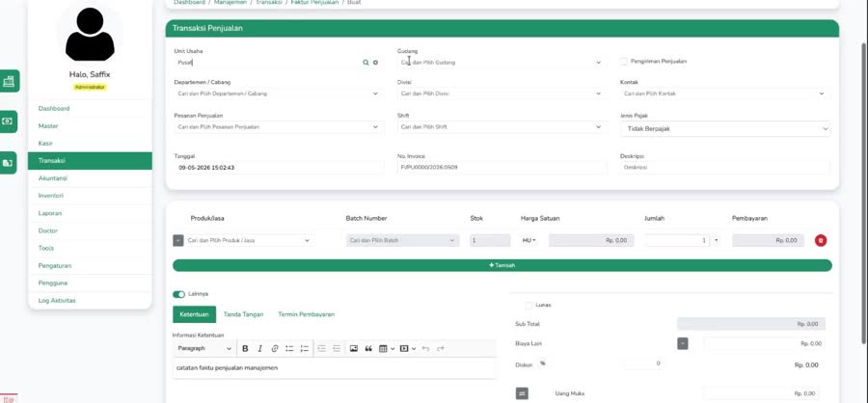Open the Departemen / Cabang dropdown
The height and width of the screenshot is (403, 868).
[x=278, y=94]
